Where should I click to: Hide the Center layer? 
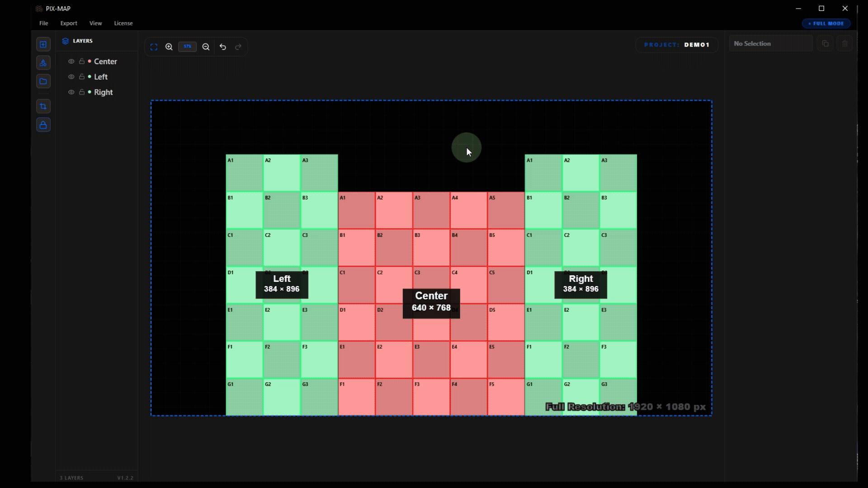[x=71, y=61]
